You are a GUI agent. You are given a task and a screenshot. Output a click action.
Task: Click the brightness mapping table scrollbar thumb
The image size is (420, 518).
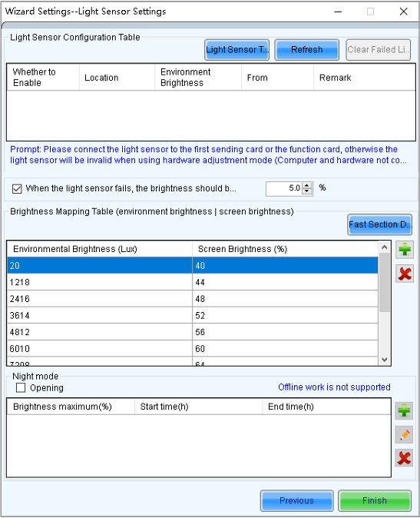click(x=385, y=283)
